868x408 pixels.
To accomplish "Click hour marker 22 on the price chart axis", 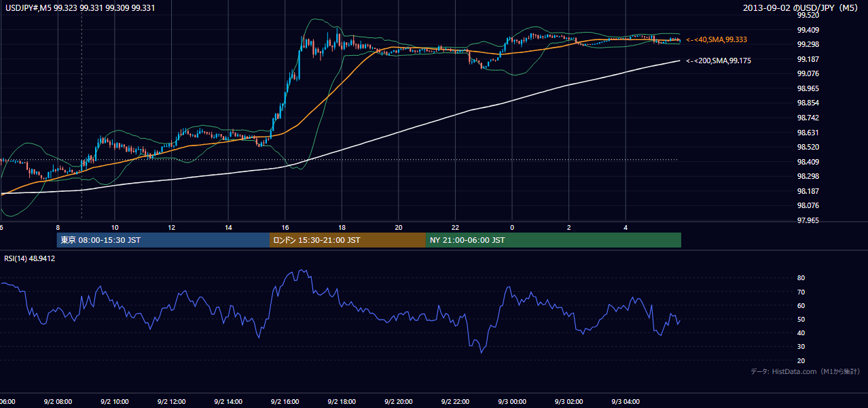I will [455, 227].
